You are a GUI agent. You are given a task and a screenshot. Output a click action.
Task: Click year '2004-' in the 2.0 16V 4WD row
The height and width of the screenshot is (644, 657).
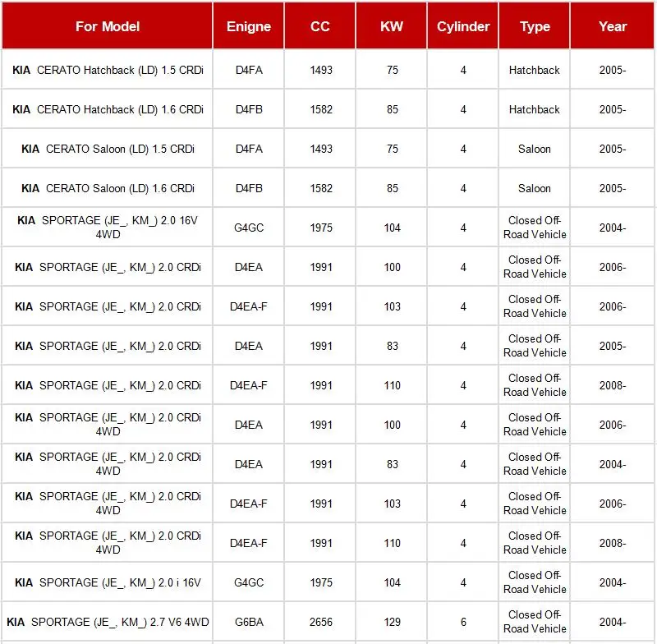click(x=612, y=228)
